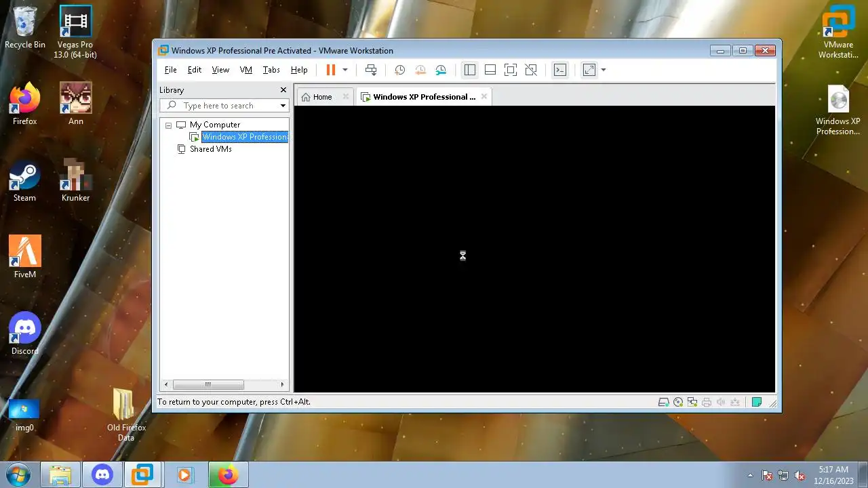Select the Firefox desktop shortcut
The width and height of the screenshot is (868, 488).
pos(25,104)
